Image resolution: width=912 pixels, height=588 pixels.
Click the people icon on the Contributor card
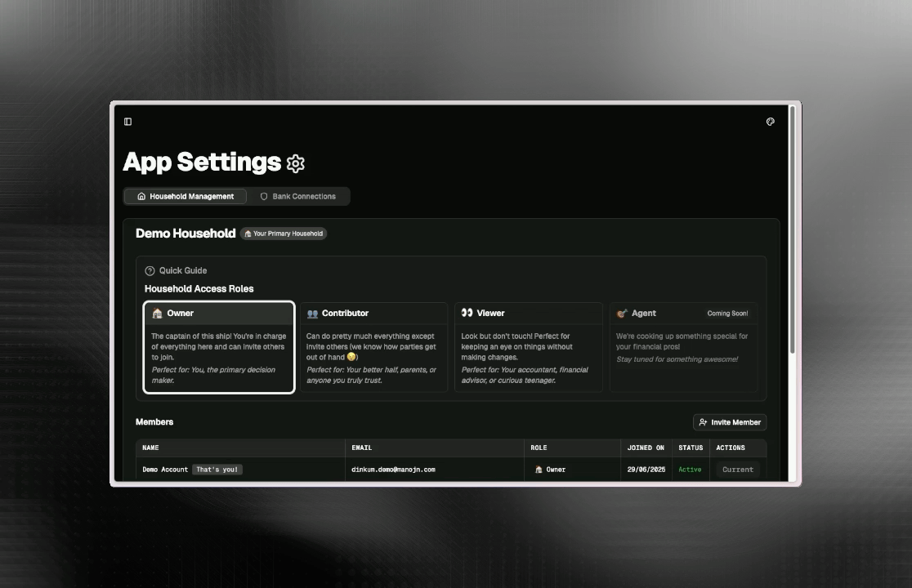(x=312, y=313)
